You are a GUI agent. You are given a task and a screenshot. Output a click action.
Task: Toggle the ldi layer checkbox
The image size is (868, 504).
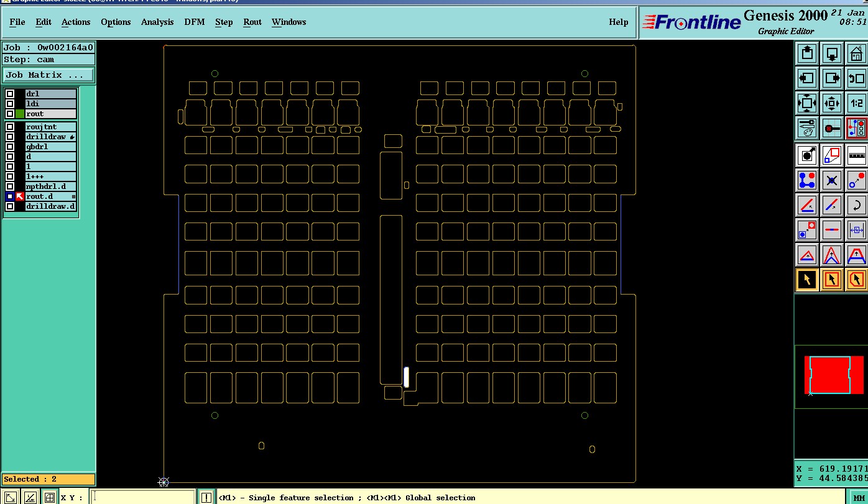[10, 104]
